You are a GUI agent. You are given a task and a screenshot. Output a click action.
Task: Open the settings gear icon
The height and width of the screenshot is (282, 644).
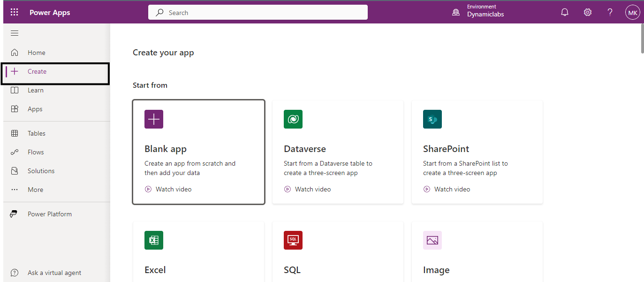(x=587, y=13)
